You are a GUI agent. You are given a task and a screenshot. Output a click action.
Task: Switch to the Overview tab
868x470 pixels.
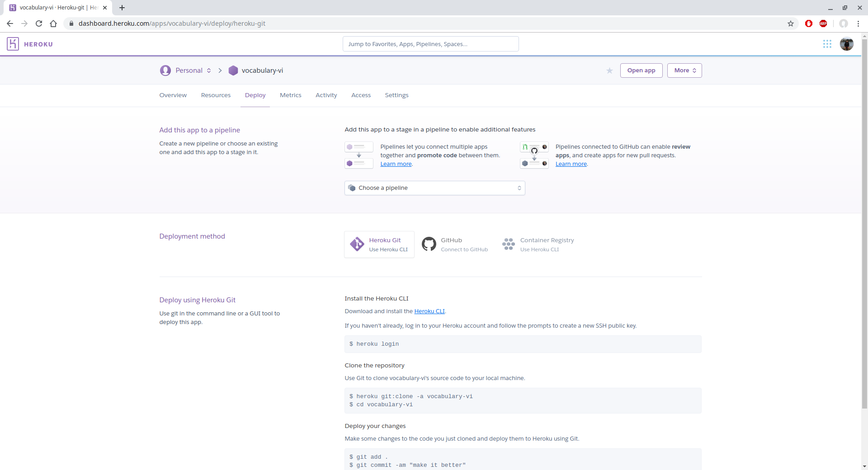point(173,95)
